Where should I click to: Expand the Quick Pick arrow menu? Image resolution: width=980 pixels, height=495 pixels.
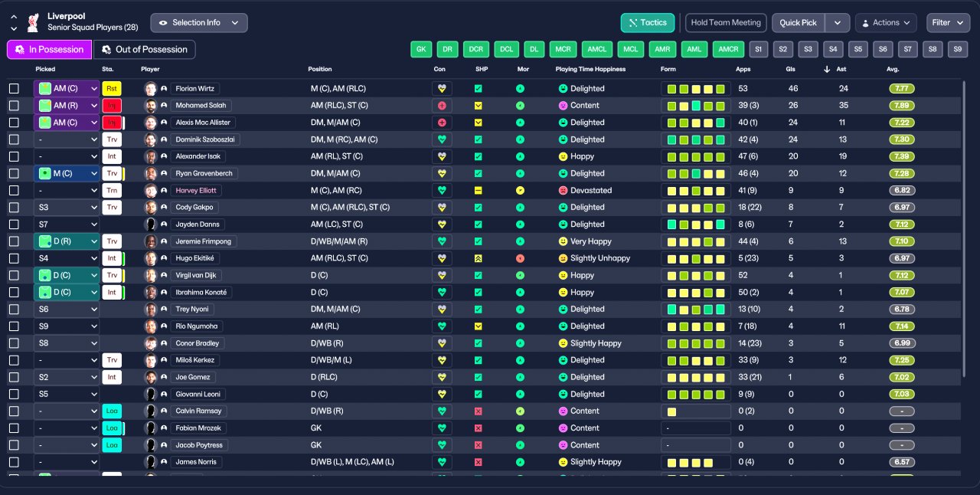coord(838,23)
